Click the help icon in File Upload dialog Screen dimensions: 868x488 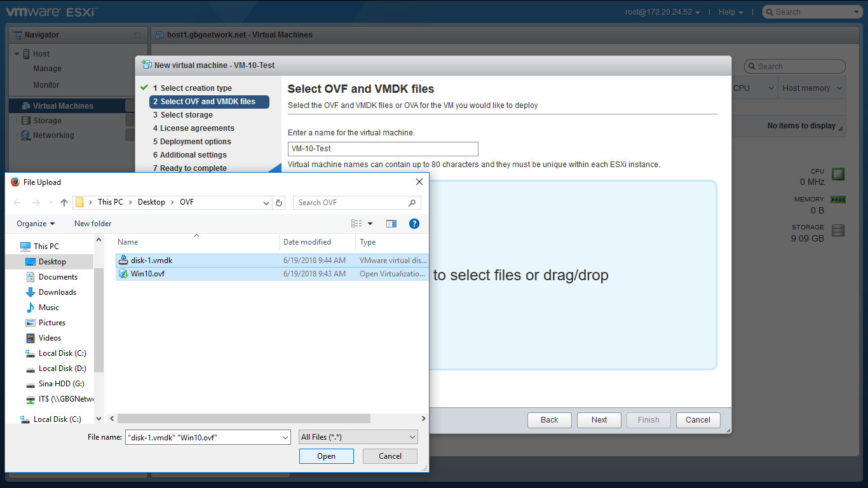click(414, 224)
